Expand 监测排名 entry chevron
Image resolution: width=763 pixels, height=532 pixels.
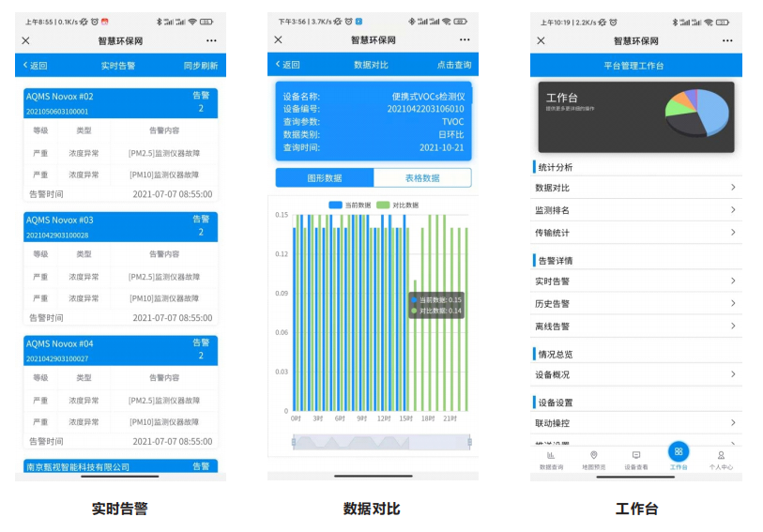tap(733, 210)
